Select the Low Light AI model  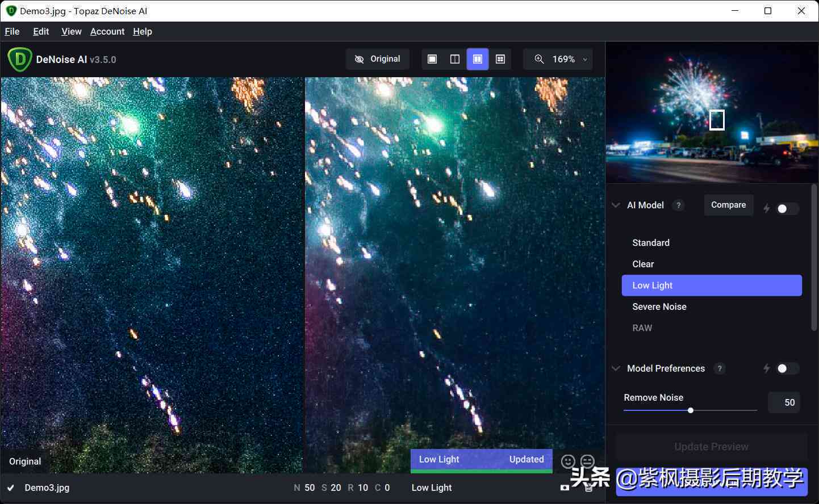click(x=712, y=285)
